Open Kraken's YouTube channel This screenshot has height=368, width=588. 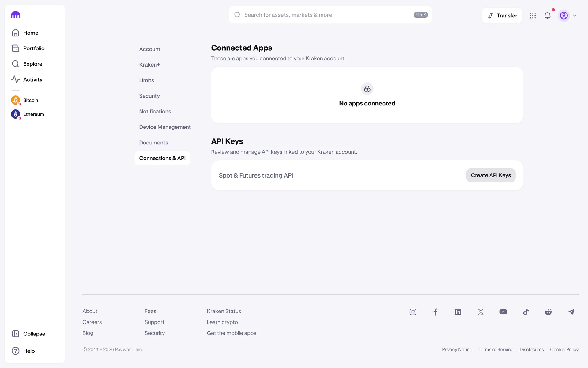point(503,312)
